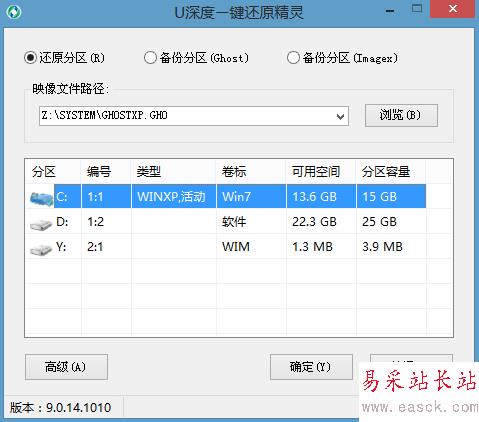The image size is (479, 422).
Task: Click the 编号 column header
Action: (x=106, y=172)
